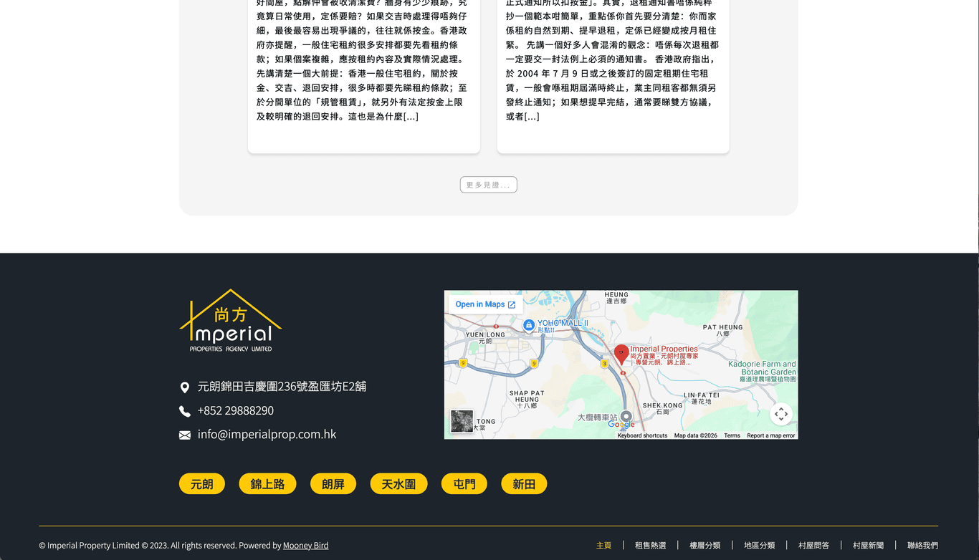Switch map to satellite view thumbnail
The image size is (979, 560).
pos(462,421)
